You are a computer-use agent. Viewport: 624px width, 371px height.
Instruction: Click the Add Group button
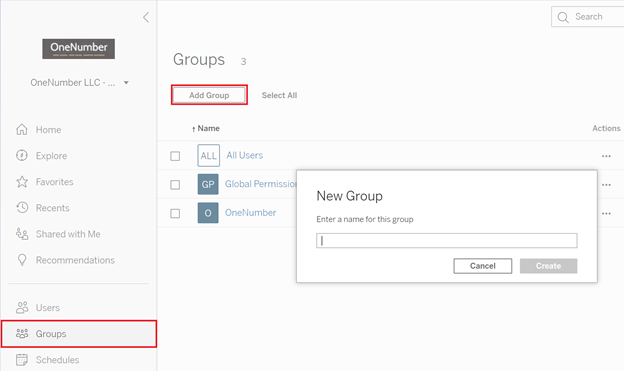coord(209,95)
